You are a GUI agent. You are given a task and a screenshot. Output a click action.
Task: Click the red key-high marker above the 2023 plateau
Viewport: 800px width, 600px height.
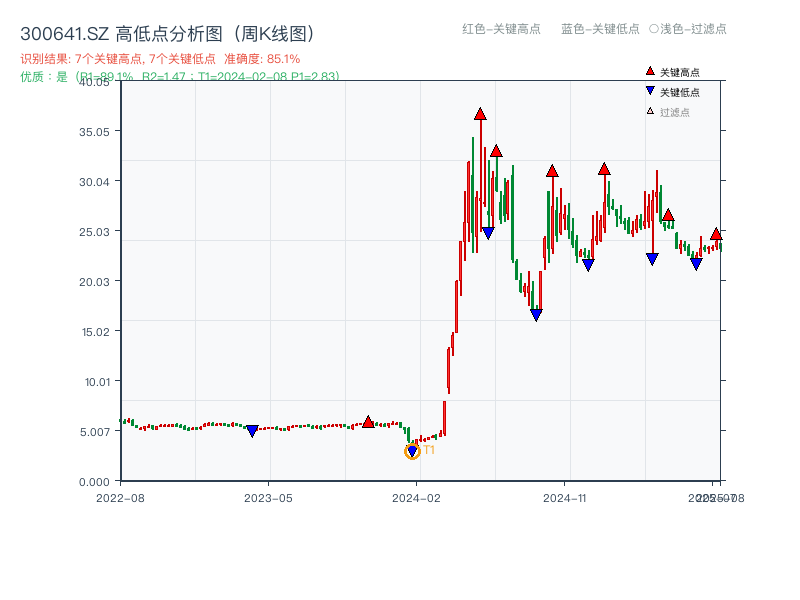click(369, 421)
